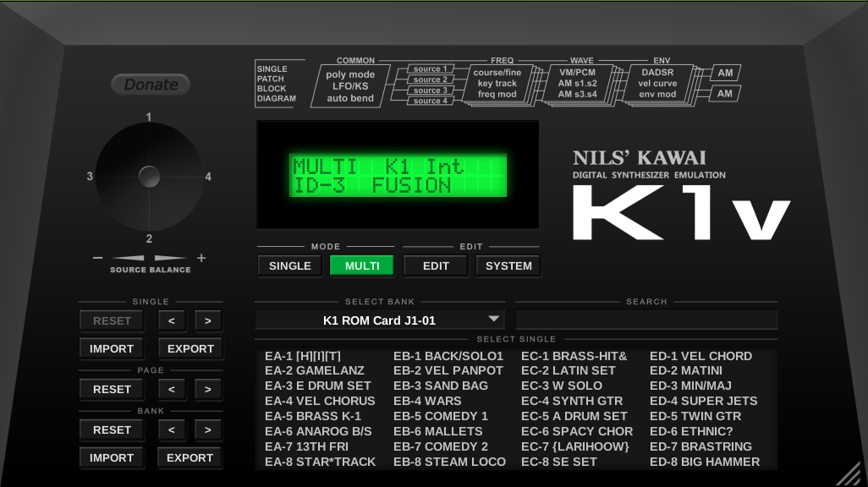Click the green LCD patch display
This screenshot has width=868, height=487.
[398, 175]
